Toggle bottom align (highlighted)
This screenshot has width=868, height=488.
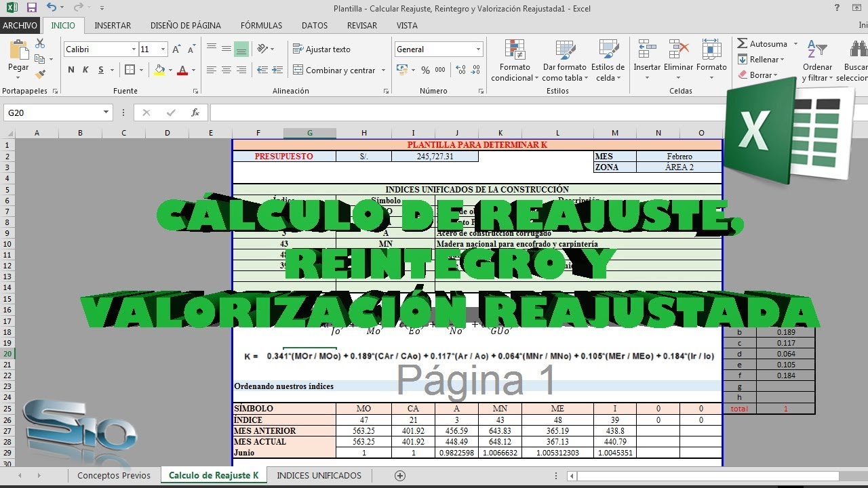coord(241,49)
